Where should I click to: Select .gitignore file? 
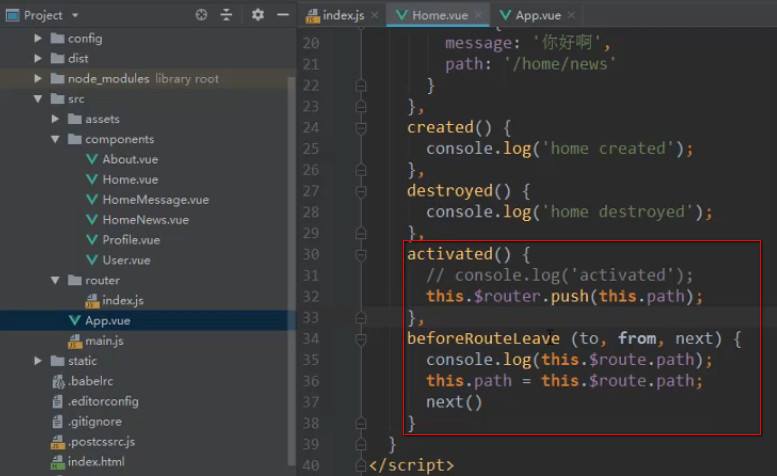(94, 422)
